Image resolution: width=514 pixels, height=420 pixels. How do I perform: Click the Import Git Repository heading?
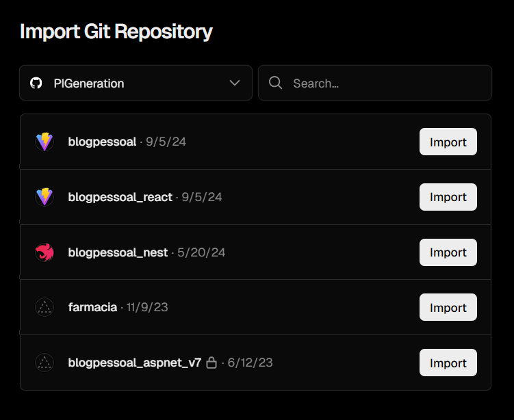point(116,31)
